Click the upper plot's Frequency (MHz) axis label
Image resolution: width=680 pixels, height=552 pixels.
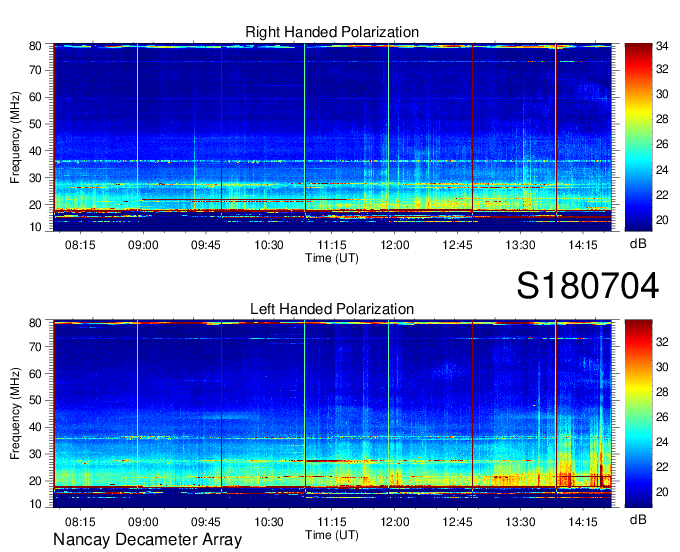tap(15, 137)
